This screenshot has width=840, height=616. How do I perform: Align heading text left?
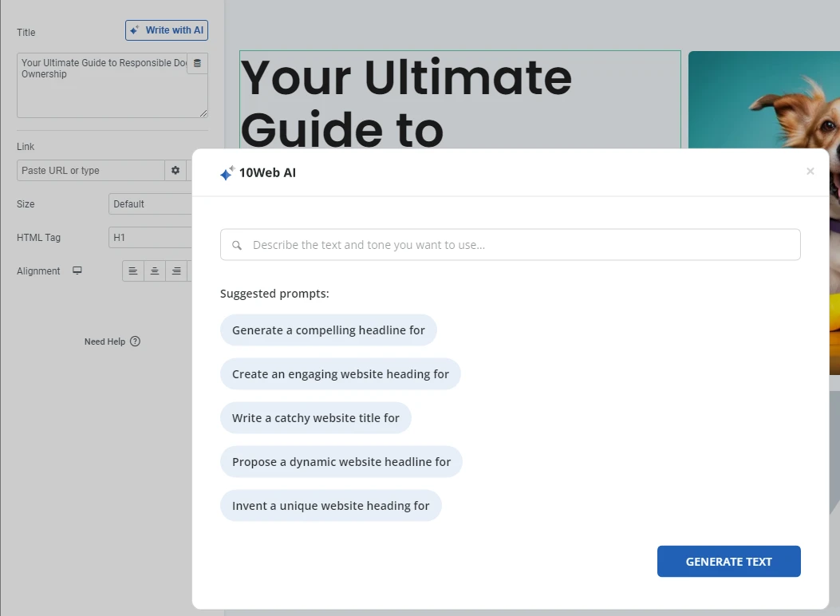[133, 271]
